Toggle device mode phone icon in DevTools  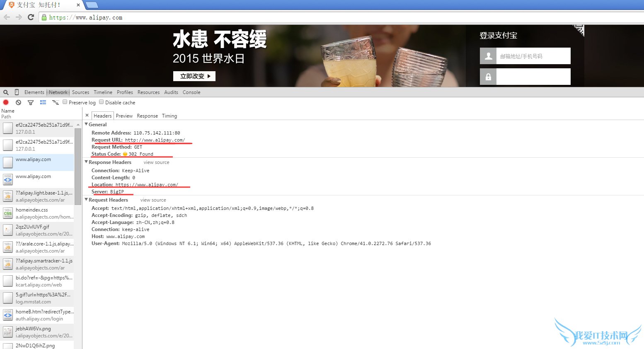coord(17,92)
